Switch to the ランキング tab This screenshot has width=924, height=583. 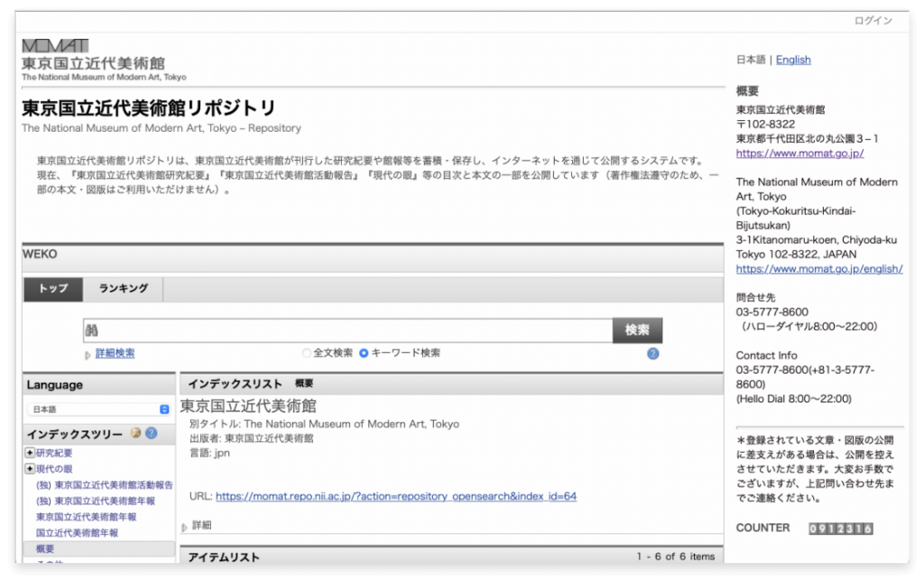(x=123, y=289)
